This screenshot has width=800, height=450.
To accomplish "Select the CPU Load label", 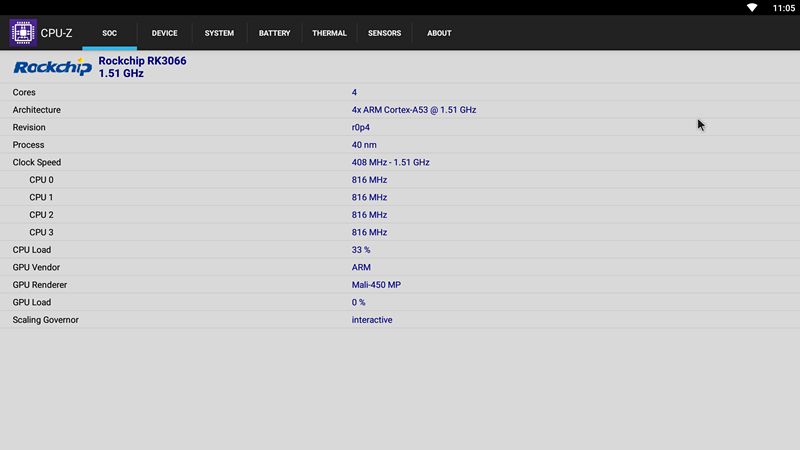I will click(x=32, y=250).
